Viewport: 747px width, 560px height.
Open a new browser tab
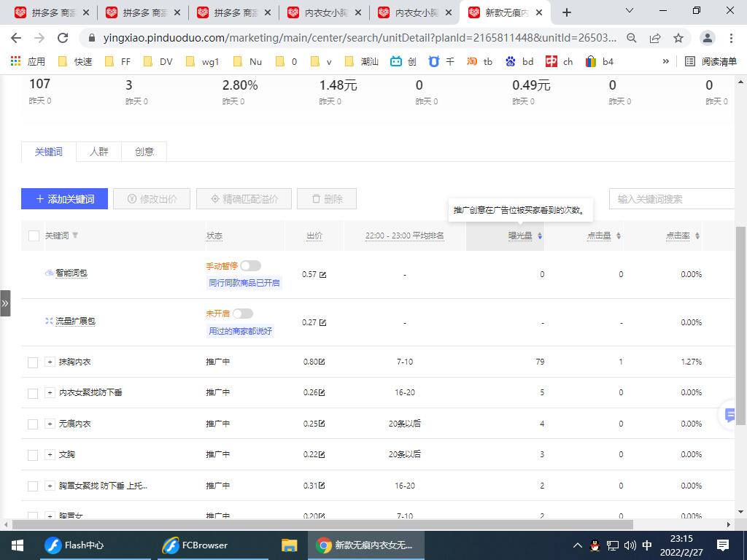pyautogui.click(x=566, y=13)
